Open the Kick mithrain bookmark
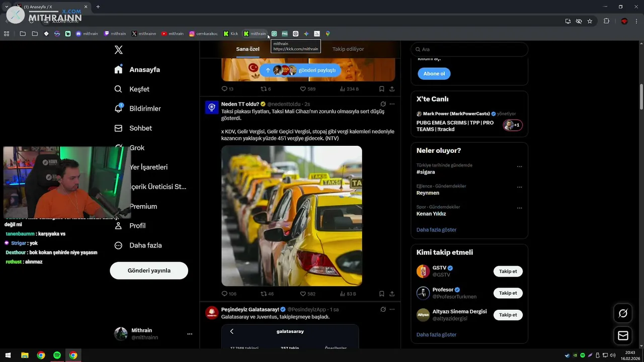 [255, 34]
